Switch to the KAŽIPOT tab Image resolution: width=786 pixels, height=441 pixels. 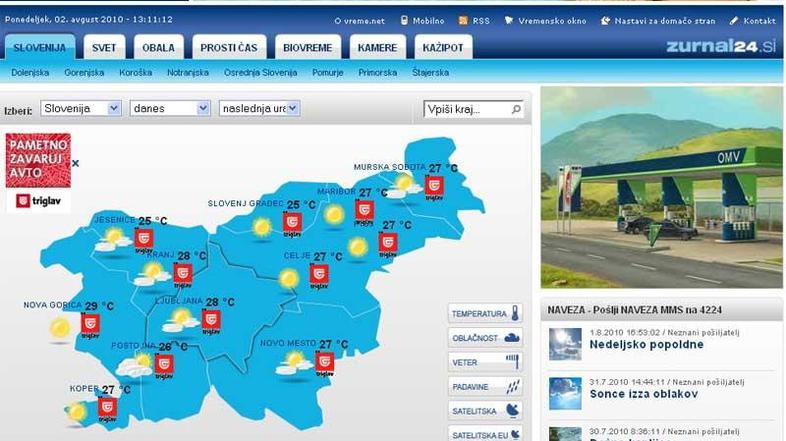click(443, 48)
